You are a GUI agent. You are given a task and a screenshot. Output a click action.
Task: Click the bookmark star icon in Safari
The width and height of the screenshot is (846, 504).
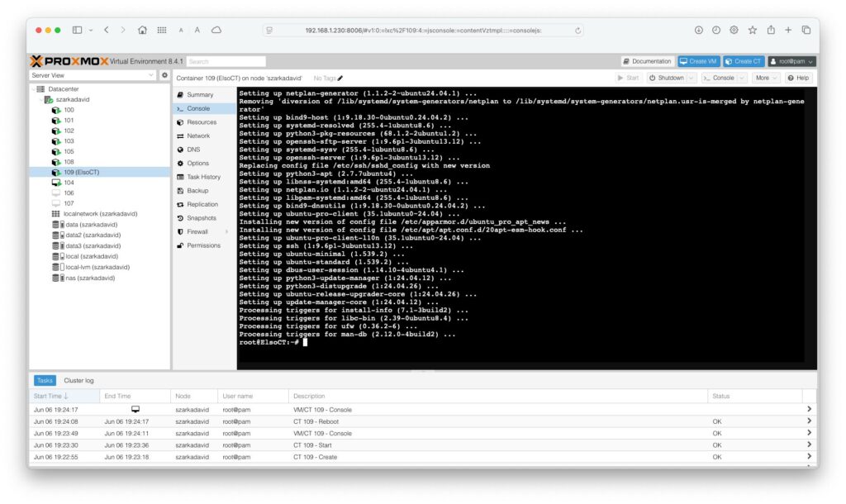[752, 31]
